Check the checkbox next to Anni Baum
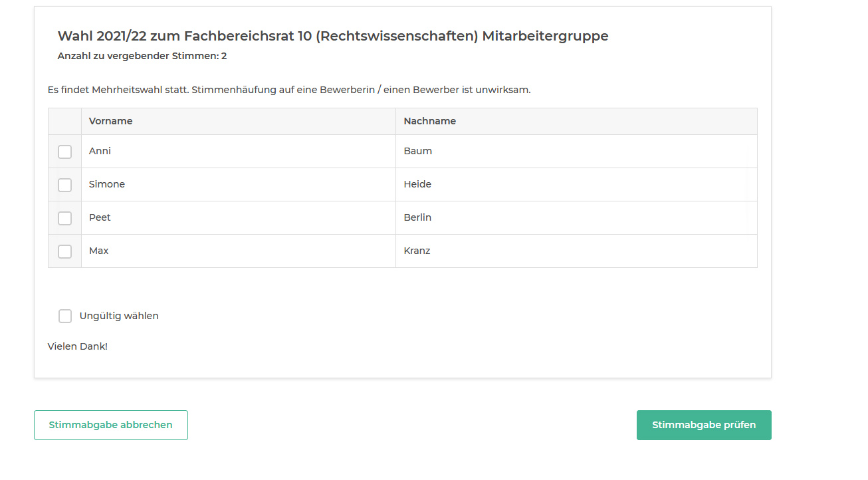Image resolution: width=868 pixels, height=480 pixels. click(64, 152)
